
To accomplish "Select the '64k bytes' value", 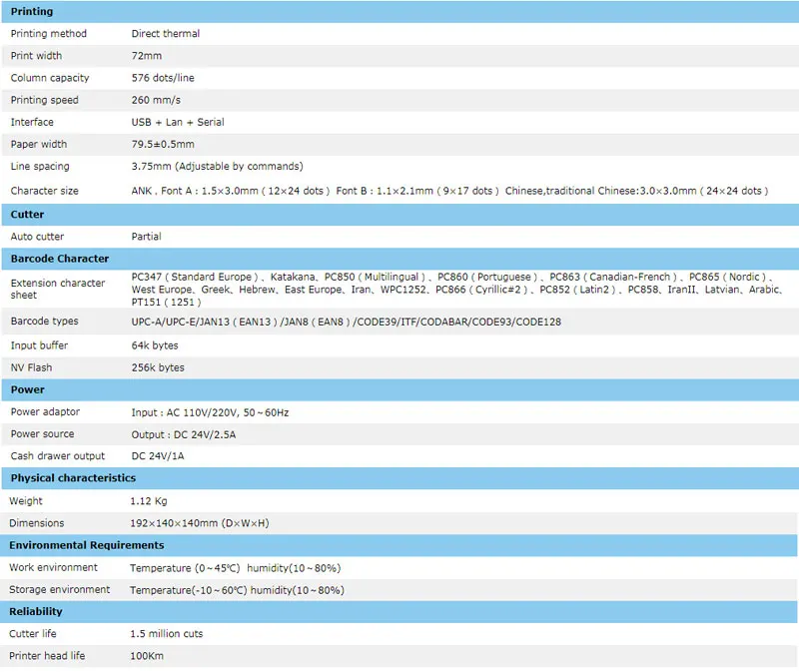I will 155,345.
